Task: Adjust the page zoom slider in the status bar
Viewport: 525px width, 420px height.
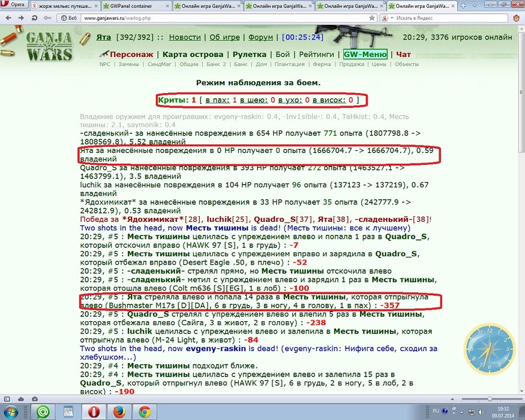Action: click(490, 399)
